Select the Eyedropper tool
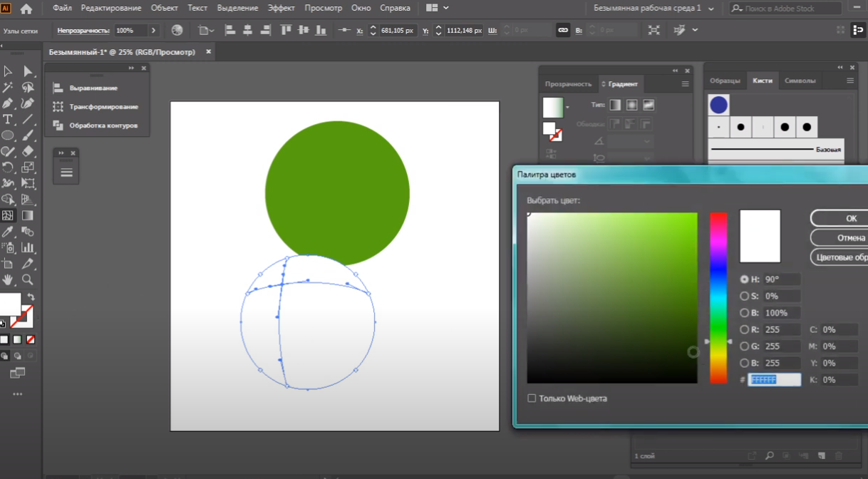 click(x=8, y=232)
